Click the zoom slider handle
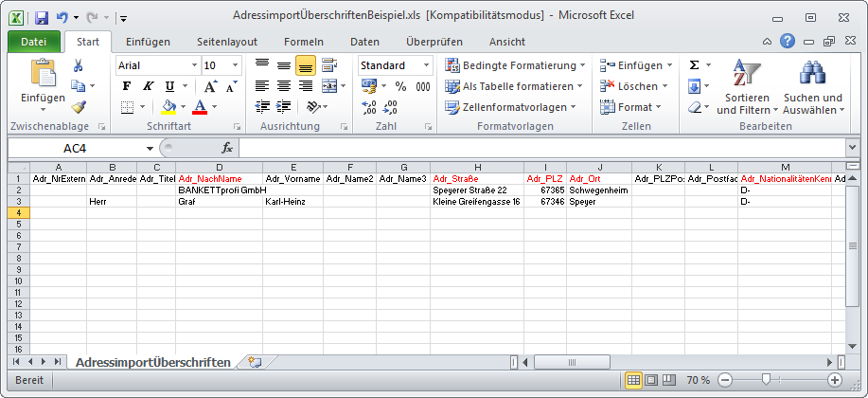The height and width of the screenshot is (398, 868). [767, 380]
